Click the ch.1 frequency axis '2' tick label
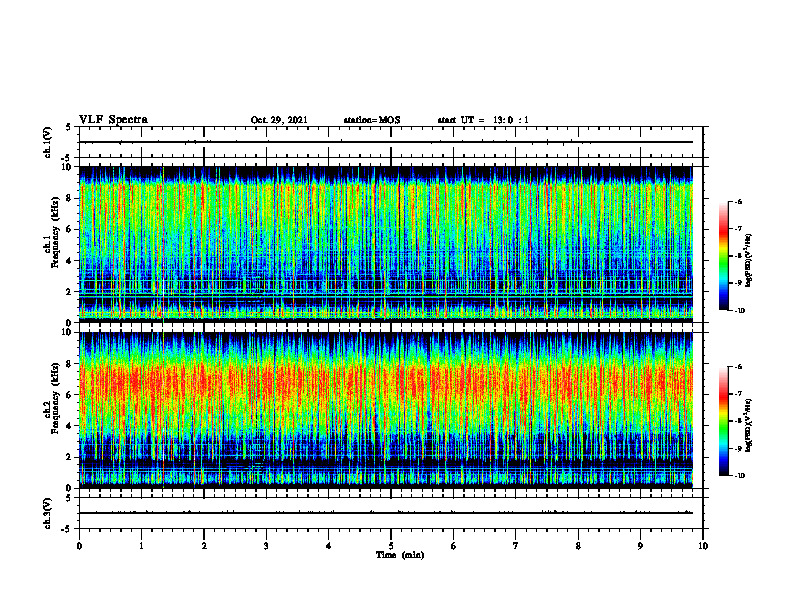Viewport: 792px width, 612px height. pos(70,292)
